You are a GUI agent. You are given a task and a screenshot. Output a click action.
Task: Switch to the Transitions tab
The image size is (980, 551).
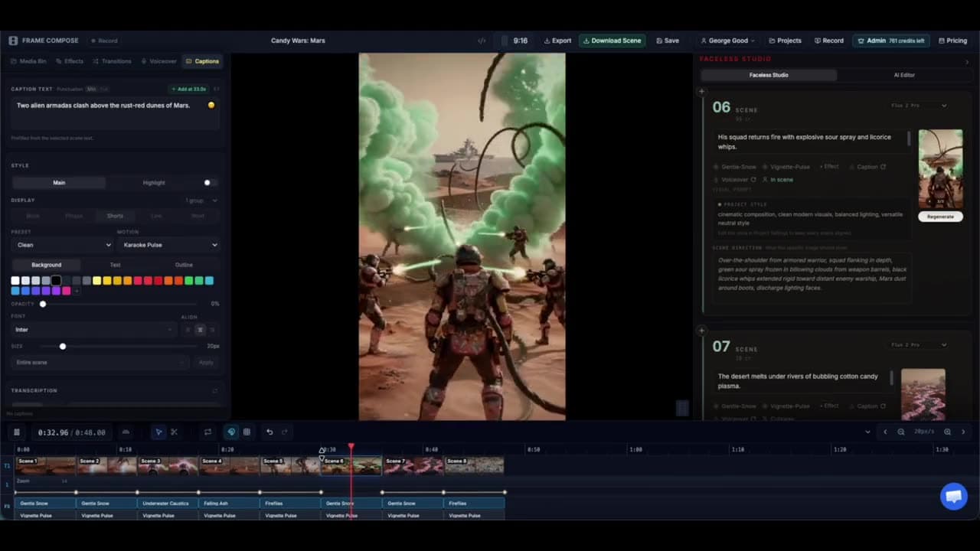point(112,61)
